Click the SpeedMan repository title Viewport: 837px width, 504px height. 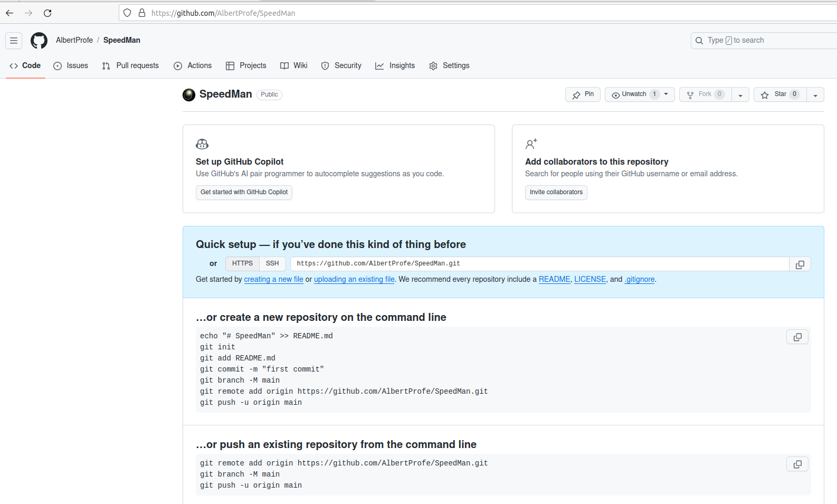[x=225, y=94]
